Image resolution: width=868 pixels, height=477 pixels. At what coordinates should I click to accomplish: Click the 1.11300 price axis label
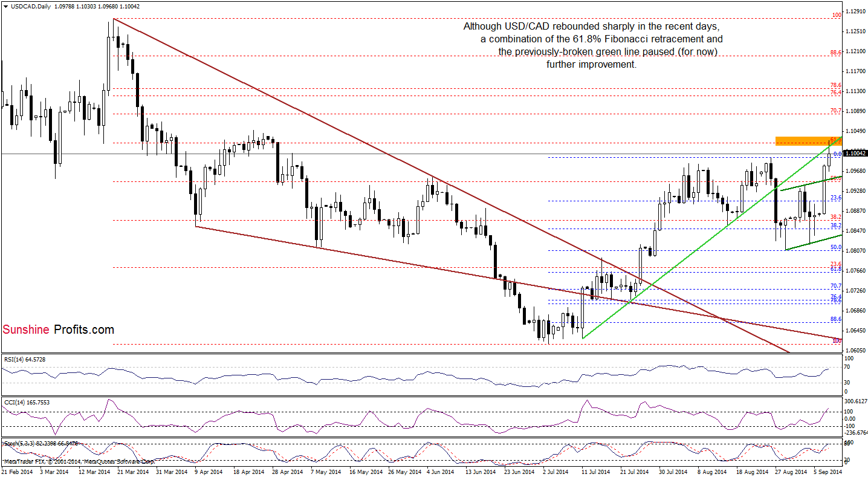point(855,91)
